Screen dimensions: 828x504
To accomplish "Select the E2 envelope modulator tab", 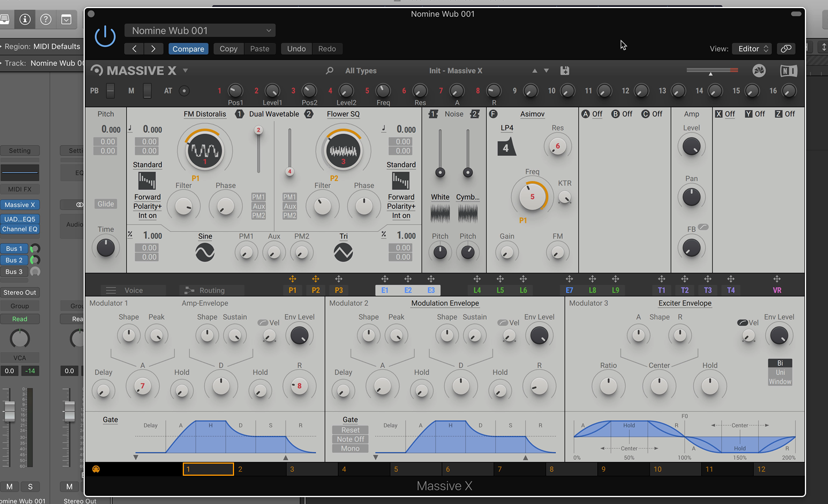I will tap(408, 291).
